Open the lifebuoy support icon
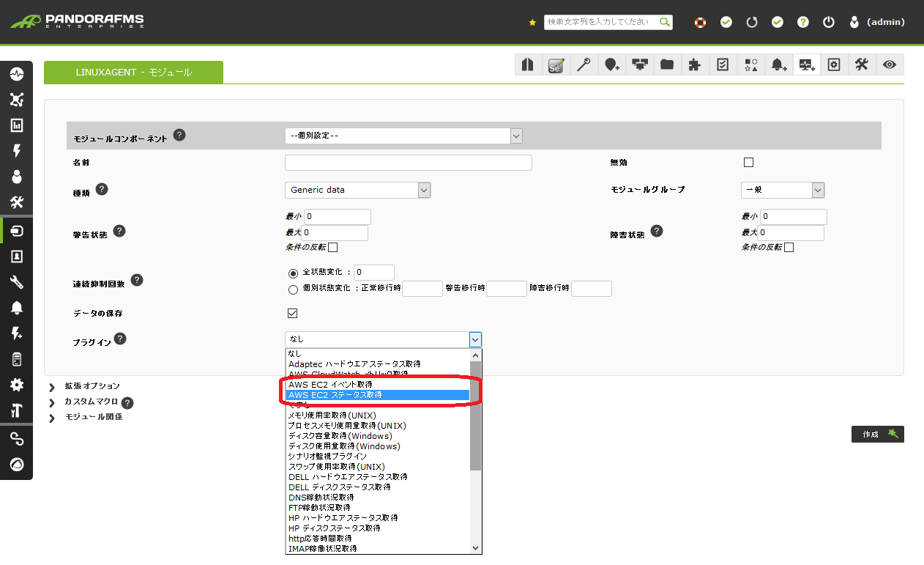This screenshot has width=924, height=565. 701,22
